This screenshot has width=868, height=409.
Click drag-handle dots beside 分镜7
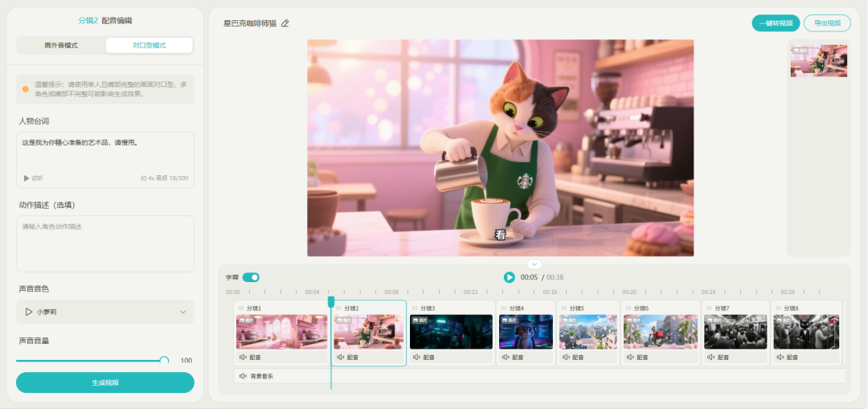click(709, 309)
